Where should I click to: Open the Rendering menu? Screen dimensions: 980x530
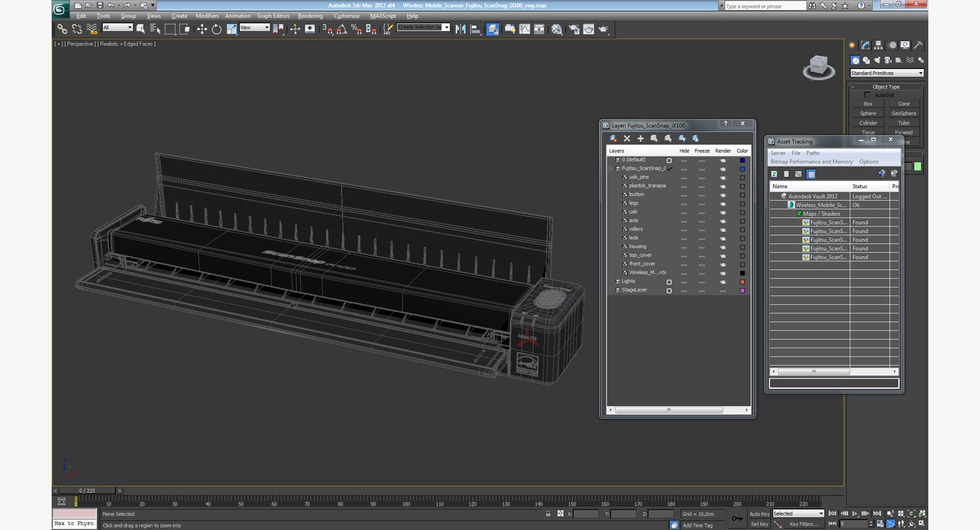pyautogui.click(x=311, y=16)
